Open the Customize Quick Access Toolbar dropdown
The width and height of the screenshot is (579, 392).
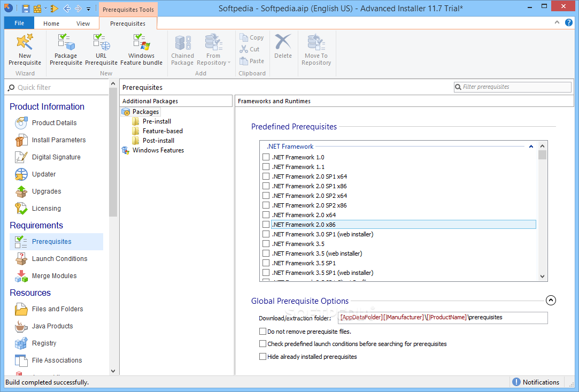click(x=89, y=9)
